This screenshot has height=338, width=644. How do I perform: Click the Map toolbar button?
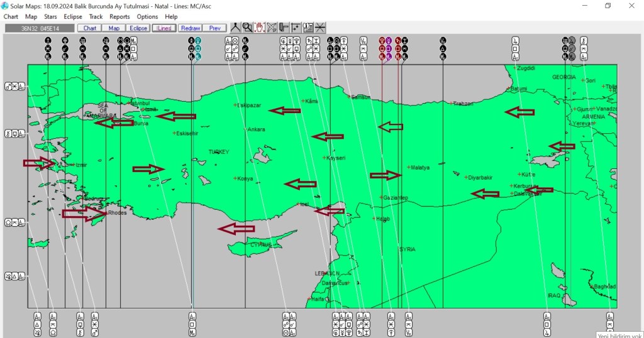[x=114, y=28]
